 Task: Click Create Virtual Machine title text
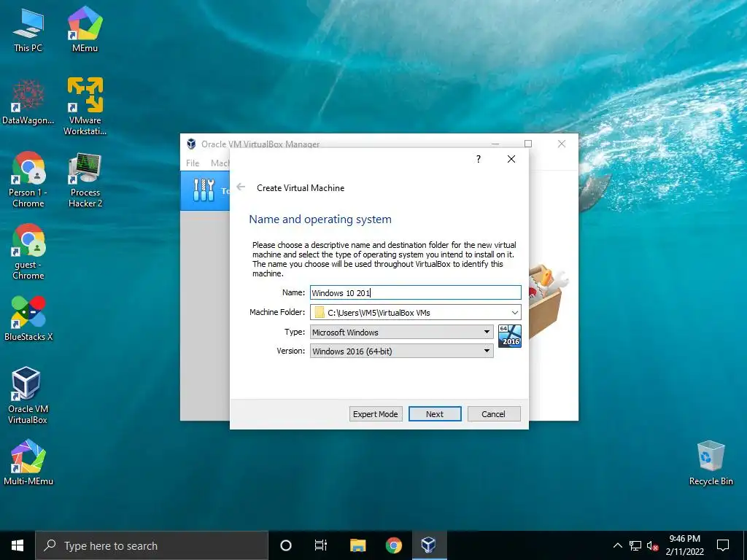pos(301,187)
